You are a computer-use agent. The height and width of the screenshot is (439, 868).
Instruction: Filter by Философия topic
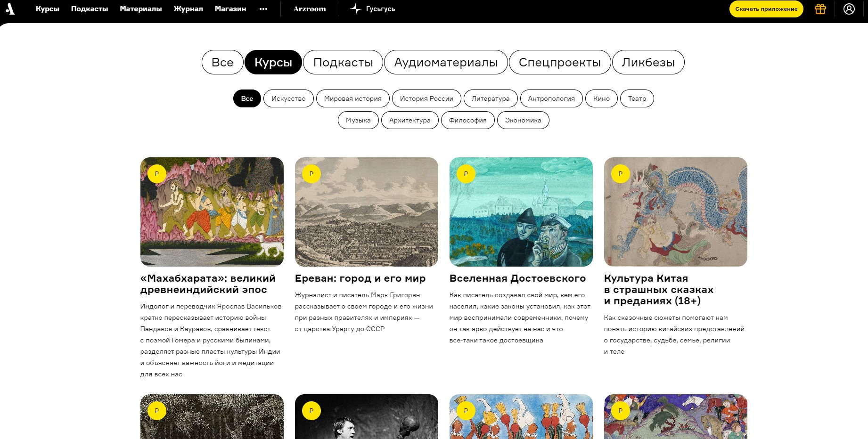click(x=468, y=120)
